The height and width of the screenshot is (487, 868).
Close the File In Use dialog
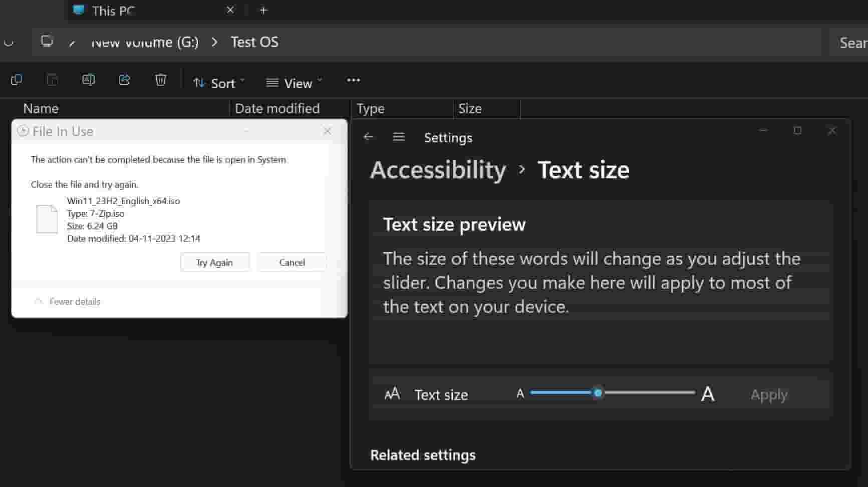[x=328, y=131]
